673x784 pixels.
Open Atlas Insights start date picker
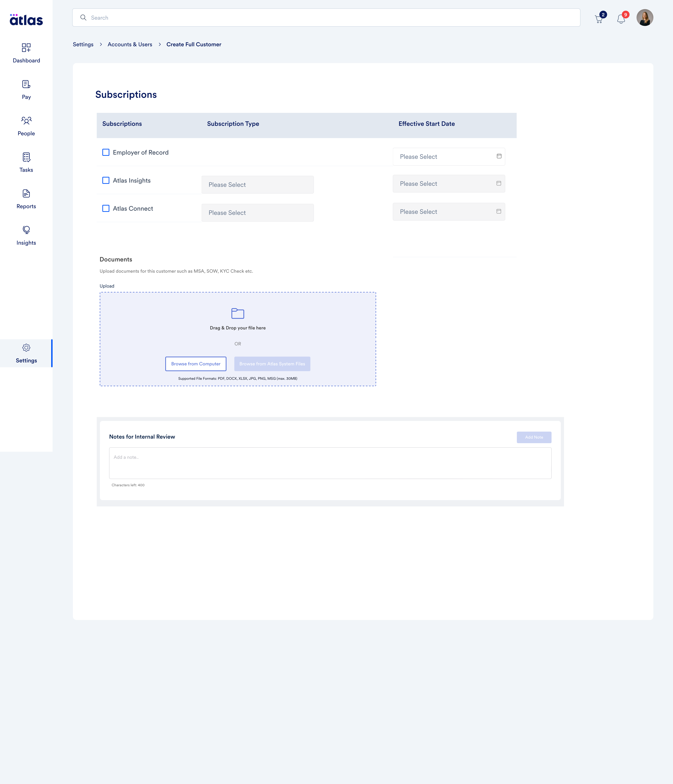(x=449, y=183)
